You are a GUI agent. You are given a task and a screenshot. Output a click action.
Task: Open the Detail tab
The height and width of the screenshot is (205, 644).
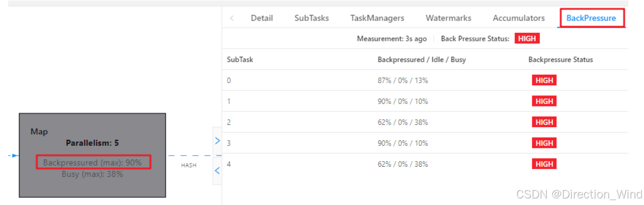tap(262, 18)
